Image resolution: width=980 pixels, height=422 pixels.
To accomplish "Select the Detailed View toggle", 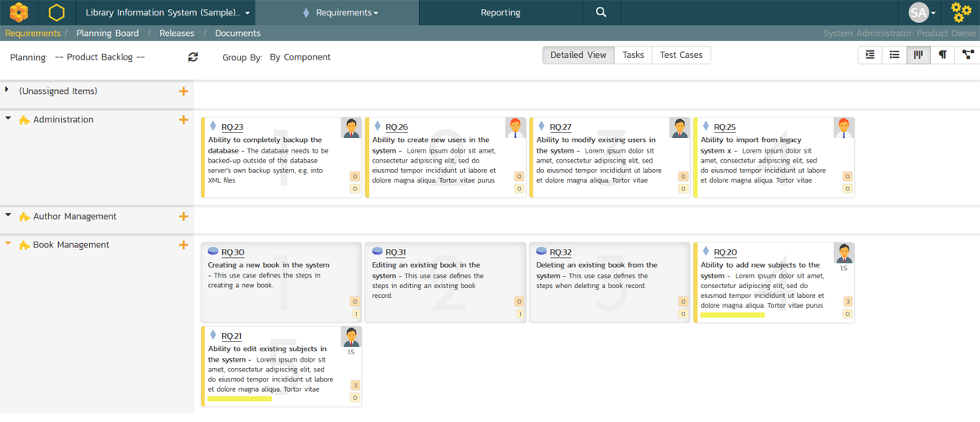I will coord(578,55).
